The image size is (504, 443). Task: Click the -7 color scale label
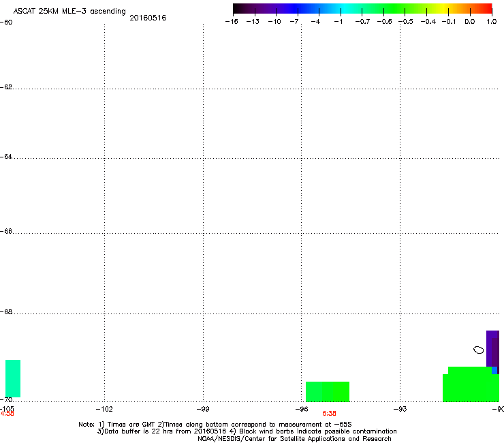[294, 22]
